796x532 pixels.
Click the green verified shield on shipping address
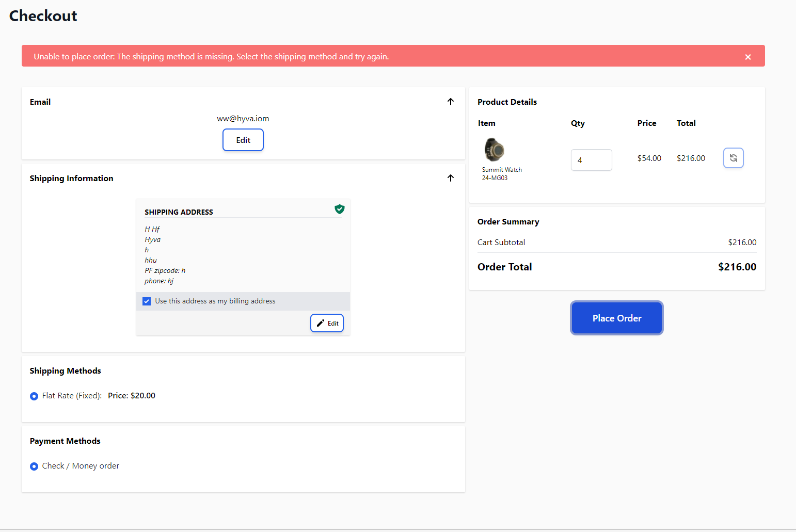tap(340, 209)
